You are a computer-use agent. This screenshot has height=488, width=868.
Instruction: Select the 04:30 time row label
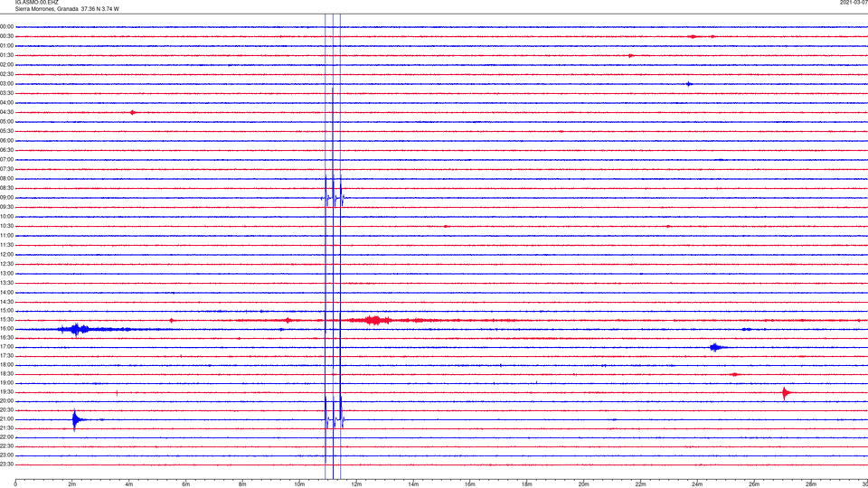[x=6, y=112]
